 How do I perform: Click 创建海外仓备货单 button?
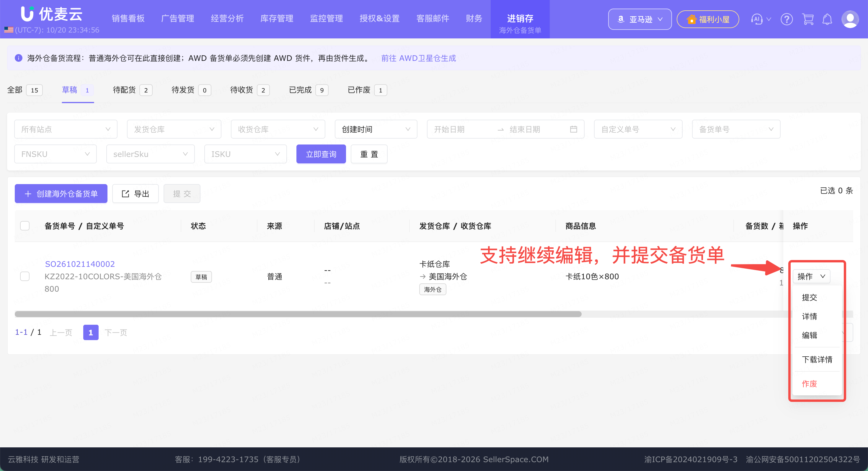pyautogui.click(x=61, y=194)
